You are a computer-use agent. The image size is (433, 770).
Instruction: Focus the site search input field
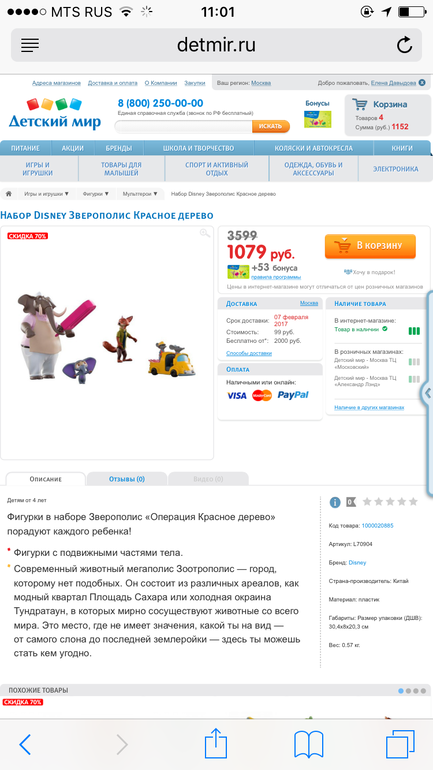(x=184, y=127)
